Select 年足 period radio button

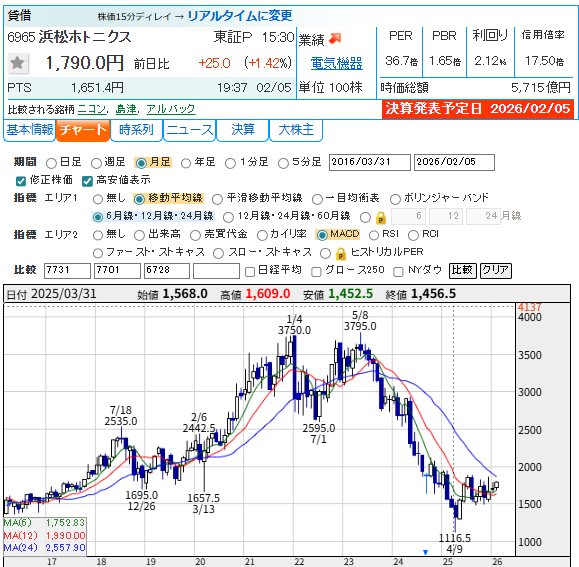coord(186,163)
